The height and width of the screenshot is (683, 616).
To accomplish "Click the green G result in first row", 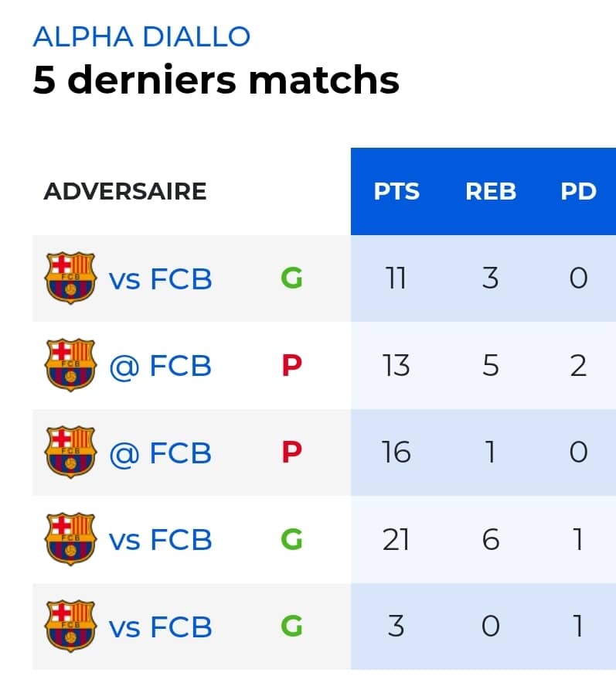I will (291, 278).
